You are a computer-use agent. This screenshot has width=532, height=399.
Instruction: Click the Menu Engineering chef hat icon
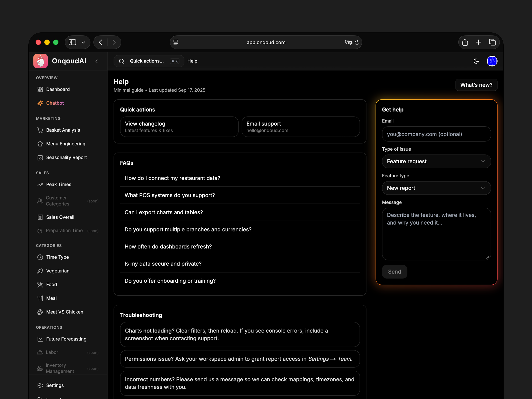coord(40,144)
